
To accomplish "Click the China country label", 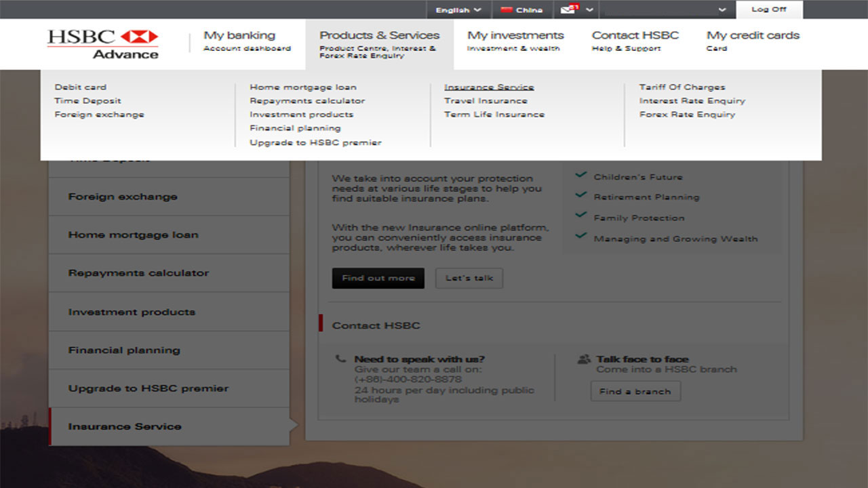I will (529, 10).
